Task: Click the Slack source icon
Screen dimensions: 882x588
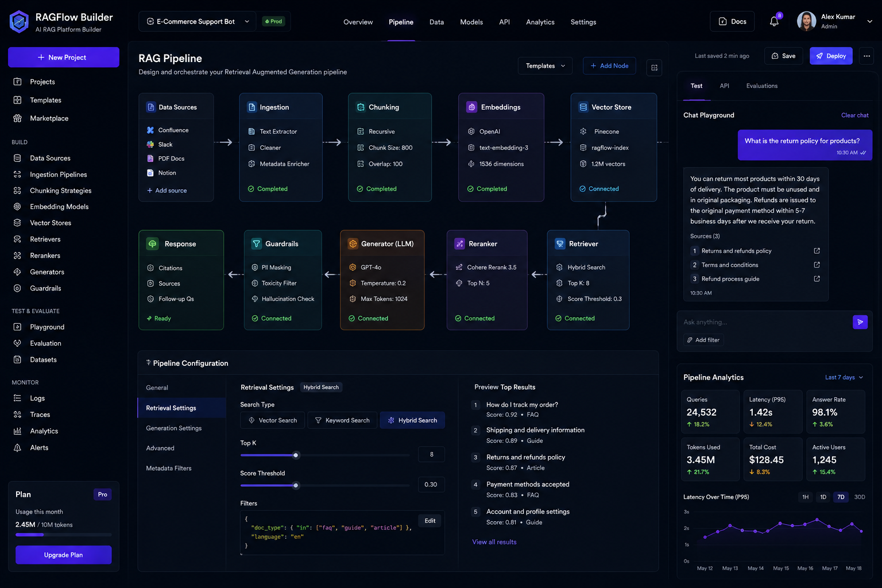Action: pos(150,144)
